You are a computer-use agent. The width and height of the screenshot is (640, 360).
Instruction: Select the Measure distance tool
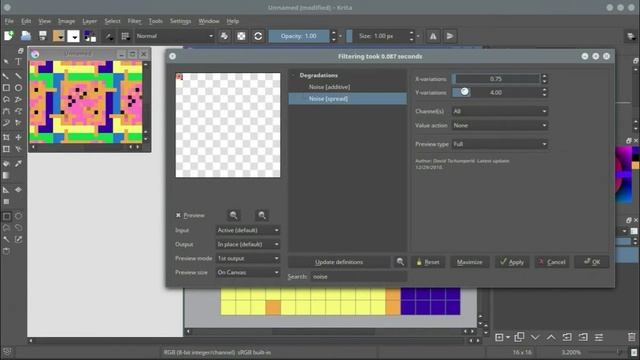(x=6, y=190)
